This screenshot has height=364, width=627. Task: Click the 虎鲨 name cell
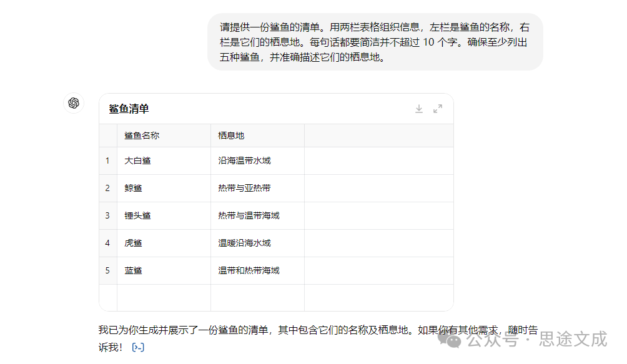pos(133,243)
